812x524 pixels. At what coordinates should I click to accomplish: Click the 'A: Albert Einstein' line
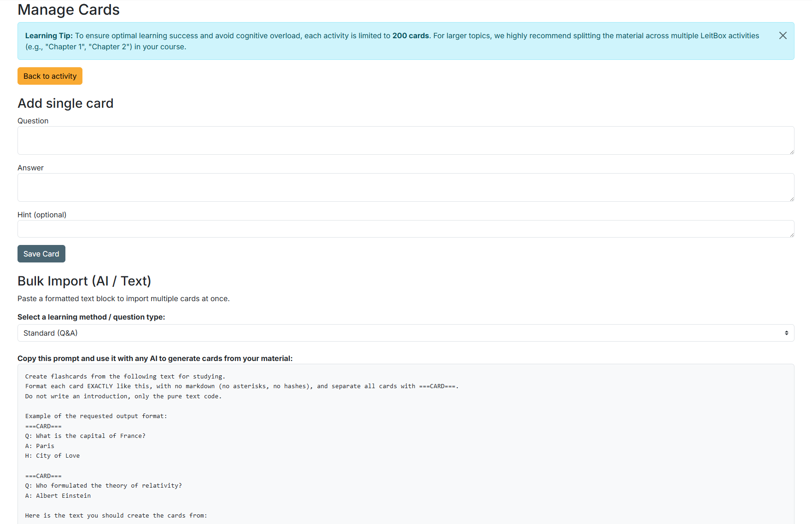coord(58,495)
